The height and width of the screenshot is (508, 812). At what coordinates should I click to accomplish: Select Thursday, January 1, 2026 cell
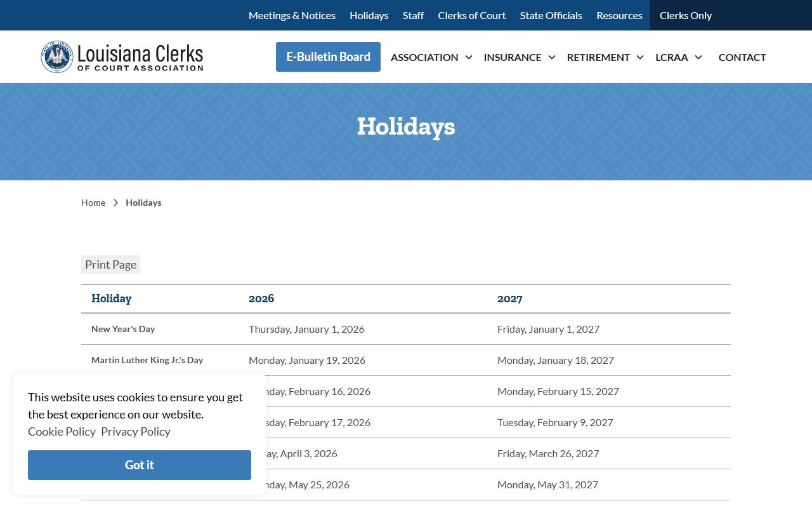(306, 329)
